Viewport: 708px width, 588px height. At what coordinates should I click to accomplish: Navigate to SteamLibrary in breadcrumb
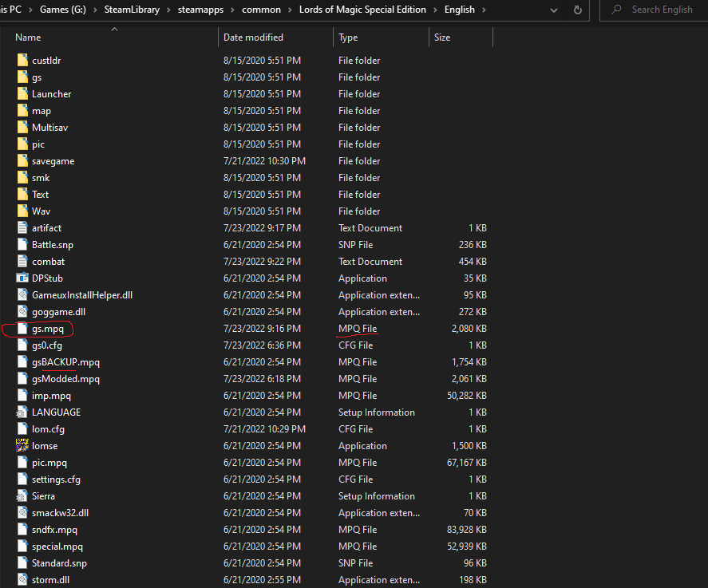click(x=132, y=10)
